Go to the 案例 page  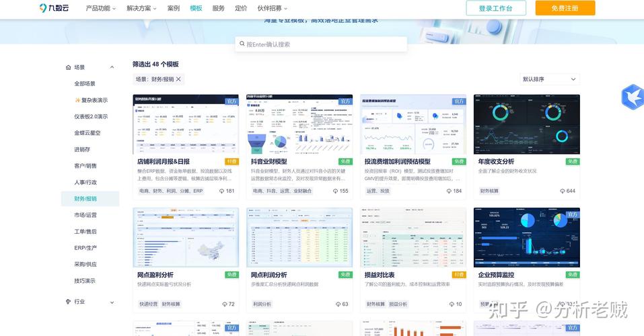click(174, 8)
